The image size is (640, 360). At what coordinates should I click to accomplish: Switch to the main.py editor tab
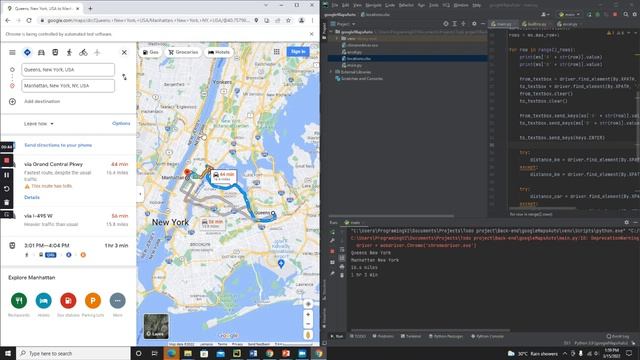pyautogui.click(x=503, y=24)
